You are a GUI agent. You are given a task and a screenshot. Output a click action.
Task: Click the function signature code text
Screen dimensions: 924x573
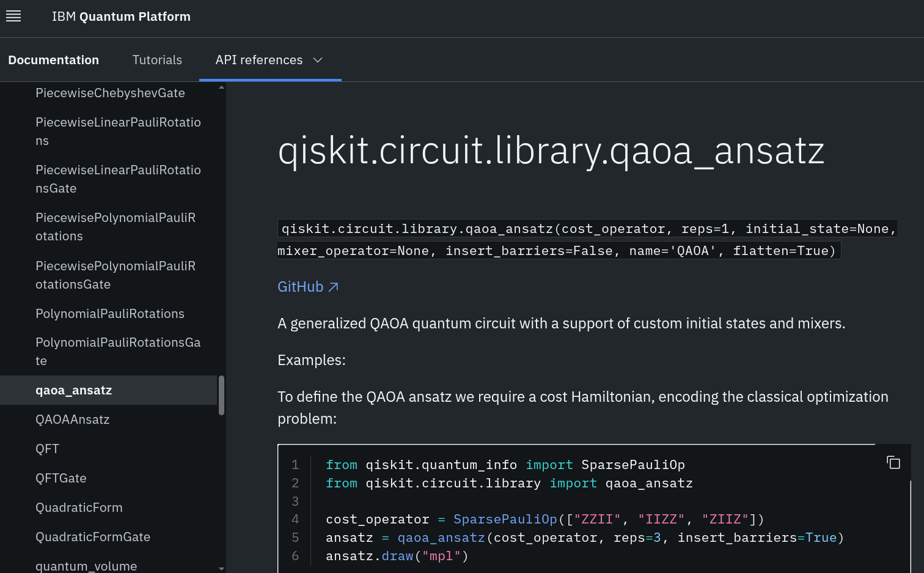[587, 239]
